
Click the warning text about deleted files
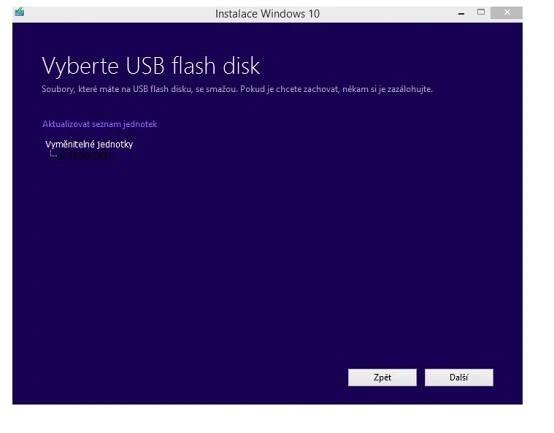click(x=237, y=89)
